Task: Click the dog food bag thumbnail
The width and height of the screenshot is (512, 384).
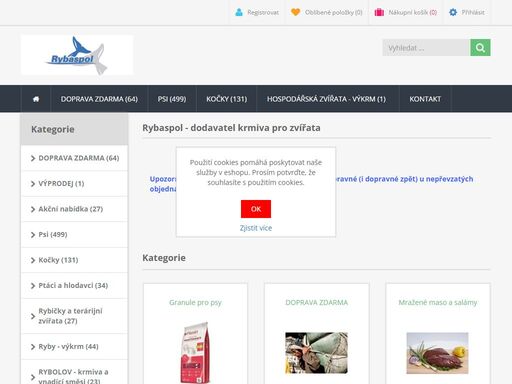Action: (x=195, y=353)
